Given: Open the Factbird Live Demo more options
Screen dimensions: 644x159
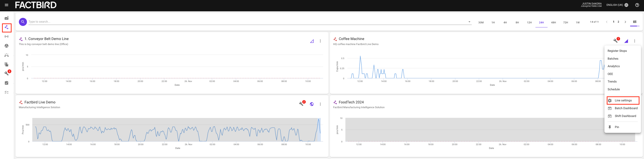Looking at the screenshot, I should (x=320, y=104).
